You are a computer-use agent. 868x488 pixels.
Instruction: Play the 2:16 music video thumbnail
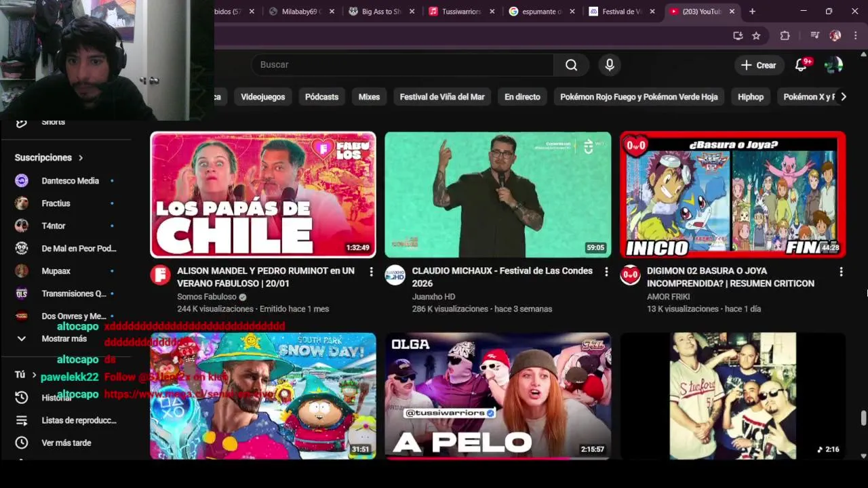click(x=733, y=396)
